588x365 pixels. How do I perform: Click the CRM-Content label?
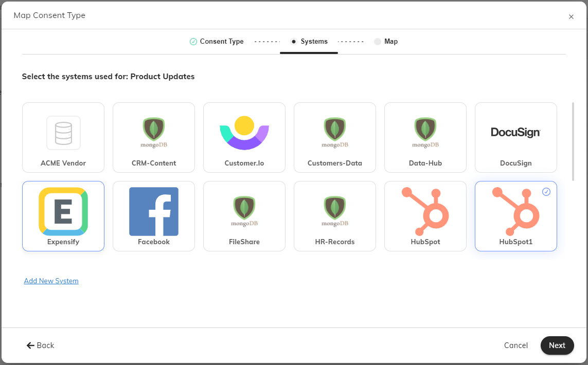[x=154, y=163]
